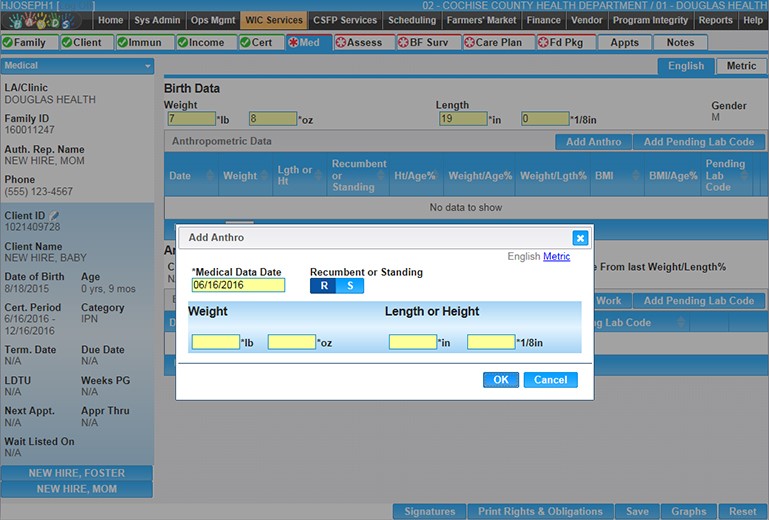Viewport: 769px width, 520px height.
Task: Click the pencil icon beside Client ID
Action: [x=55, y=215]
